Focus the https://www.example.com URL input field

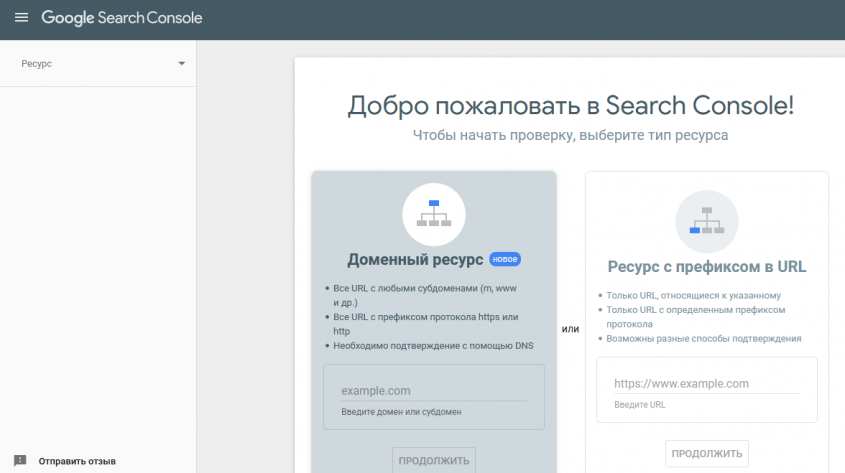click(707, 384)
